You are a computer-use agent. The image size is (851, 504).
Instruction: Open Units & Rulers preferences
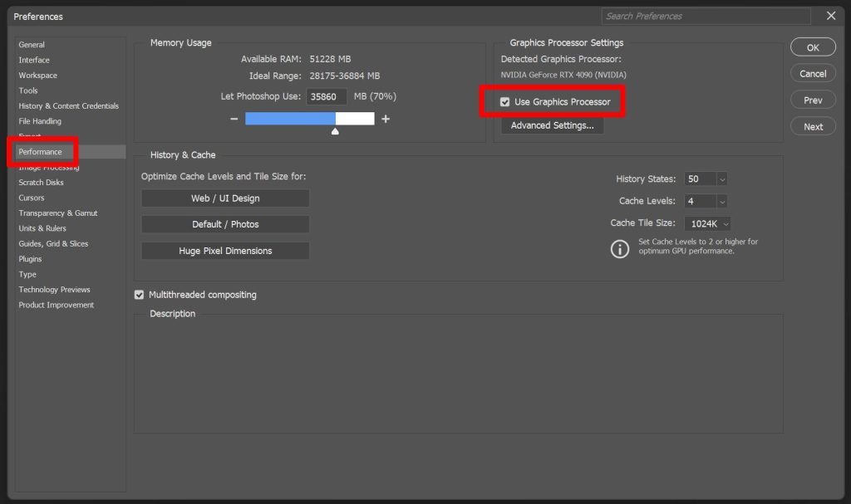pos(42,228)
